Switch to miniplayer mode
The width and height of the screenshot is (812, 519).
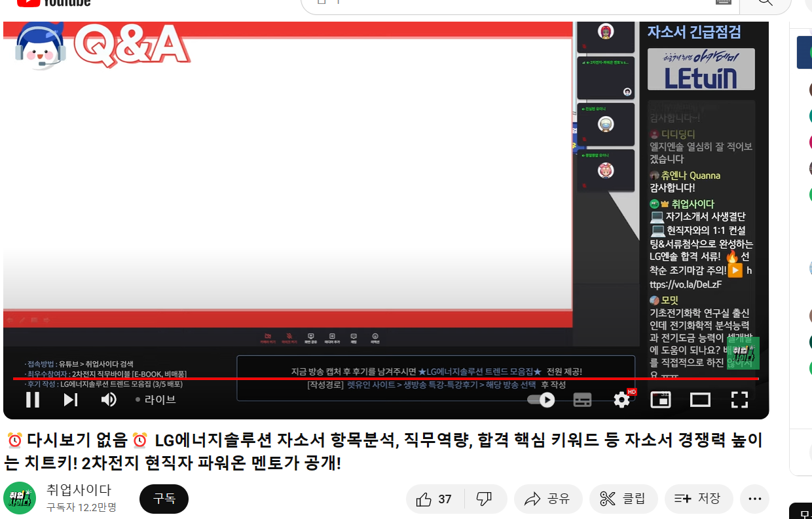click(661, 400)
